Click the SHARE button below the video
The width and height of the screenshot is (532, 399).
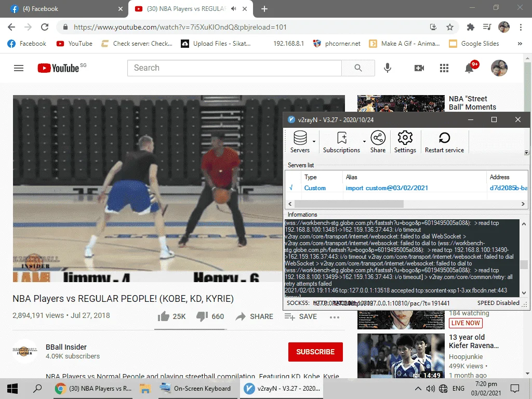click(x=255, y=316)
